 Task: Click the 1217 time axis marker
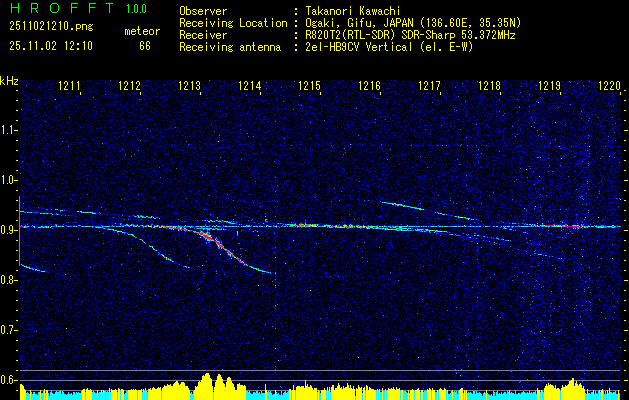429,85
